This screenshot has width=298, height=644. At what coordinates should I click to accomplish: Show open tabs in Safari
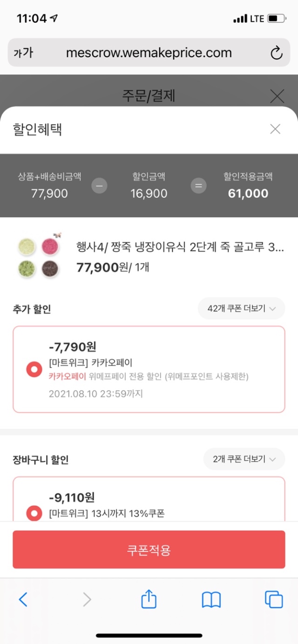(x=274, y=599)
